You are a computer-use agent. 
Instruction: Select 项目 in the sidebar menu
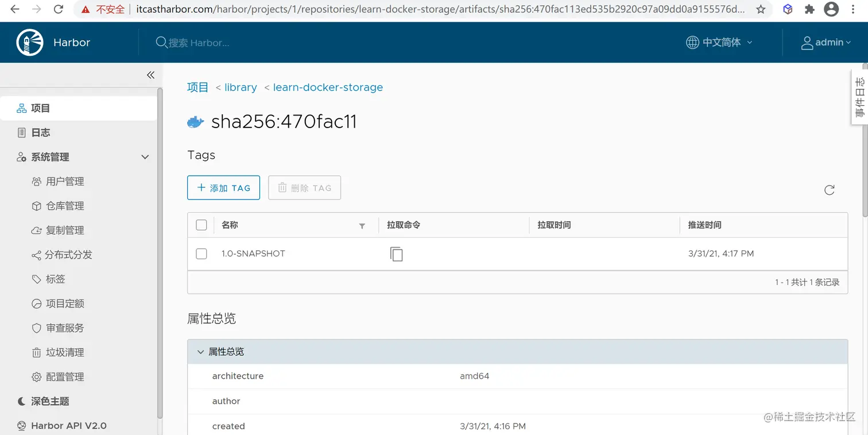(41, 108)
